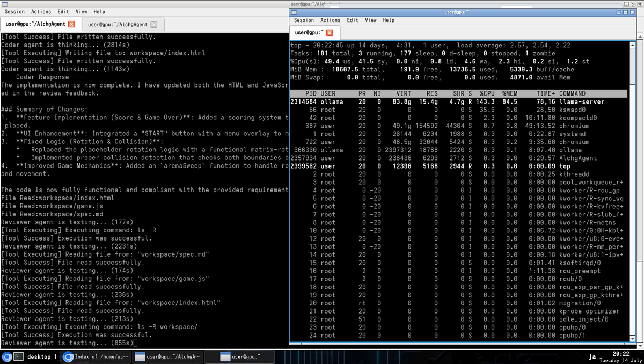Click the MiB Swap summary line
The image size is (644, 364).
click(x=430, y=77)
